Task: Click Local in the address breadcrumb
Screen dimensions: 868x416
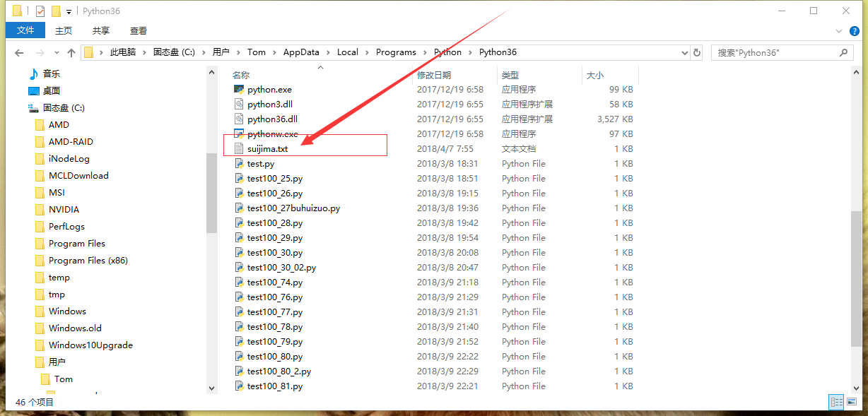Action: (x=348, y=52)
